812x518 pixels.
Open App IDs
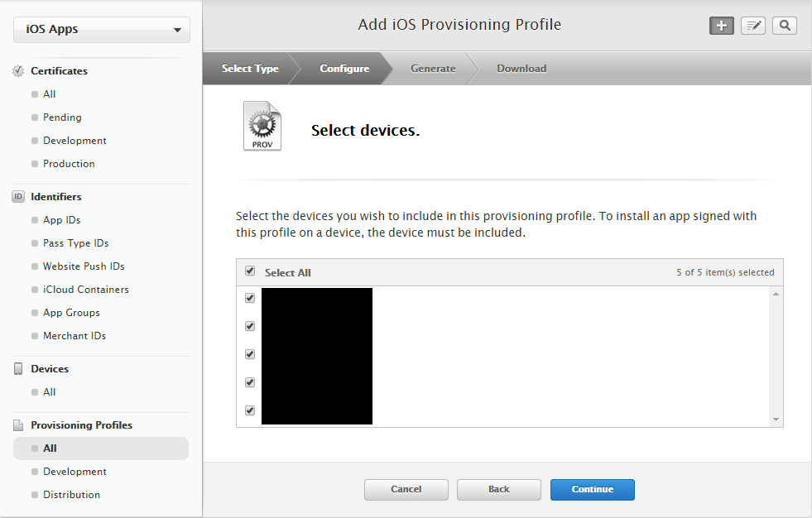coord(61,220)
